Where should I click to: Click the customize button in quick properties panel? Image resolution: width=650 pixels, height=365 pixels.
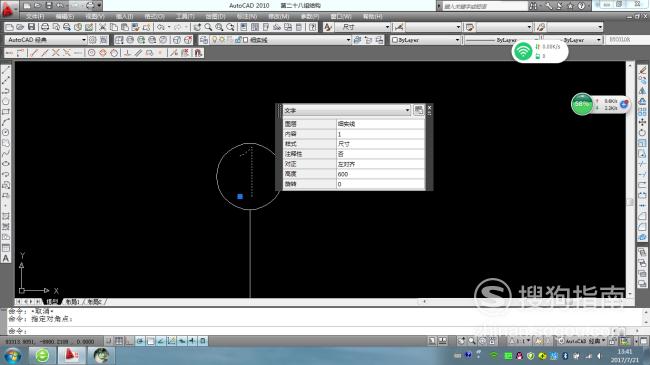(419, 110)
